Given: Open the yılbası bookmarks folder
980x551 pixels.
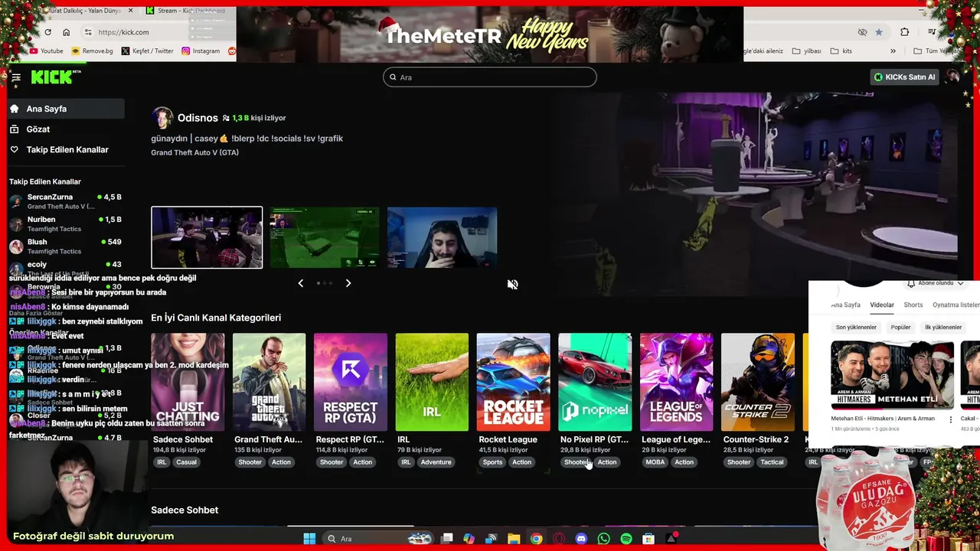Looking at the screenshot, I should (x=806, y=51).
